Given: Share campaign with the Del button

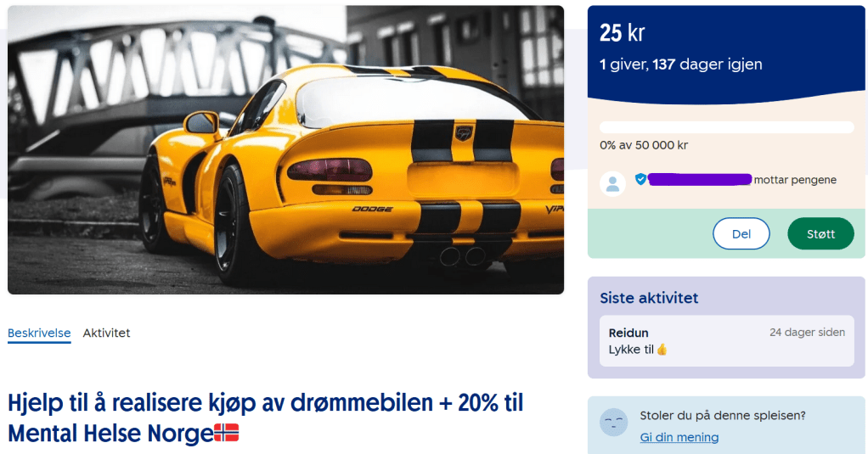Looking at the screenshot, I should [x=741, y=234].
